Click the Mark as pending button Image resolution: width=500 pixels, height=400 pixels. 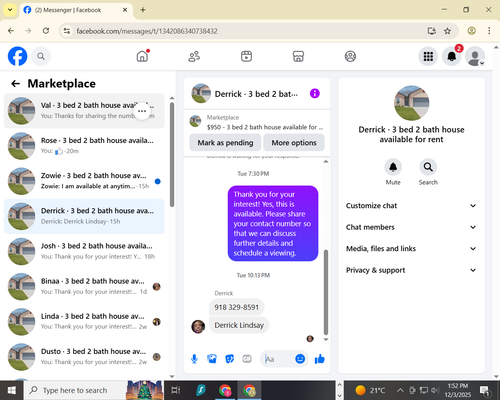point(225,143)
